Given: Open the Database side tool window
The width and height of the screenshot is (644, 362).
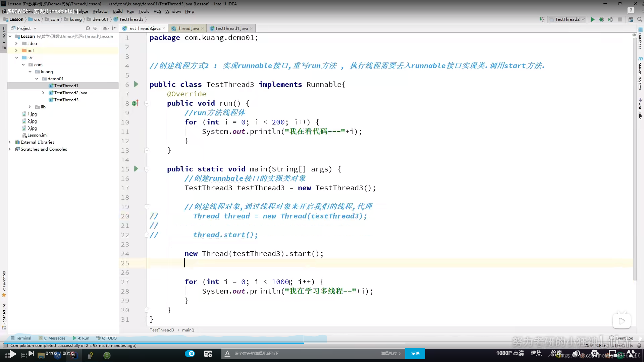Looking at the screenshot, I should 640,39.
